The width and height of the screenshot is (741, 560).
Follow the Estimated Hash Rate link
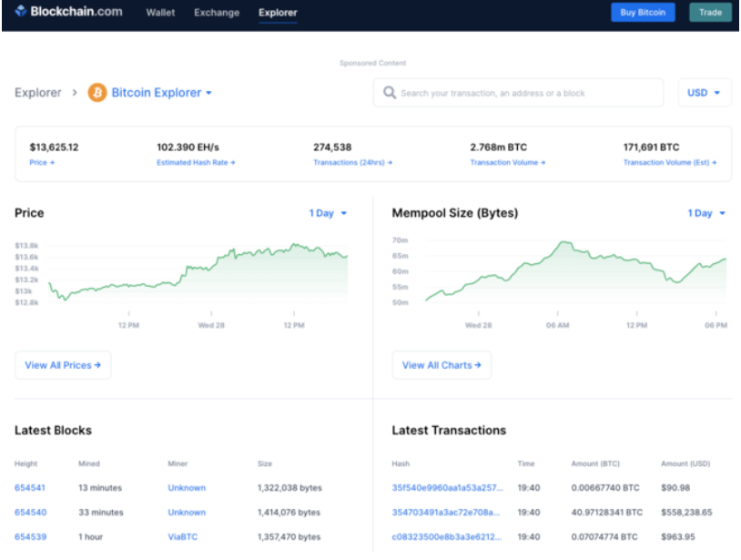[196, 163]
